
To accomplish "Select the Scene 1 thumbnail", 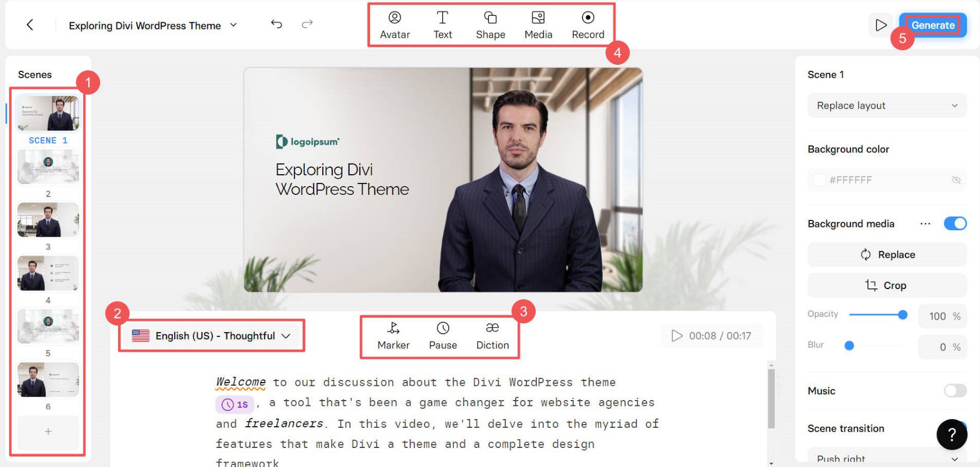I will click(48, 113).
